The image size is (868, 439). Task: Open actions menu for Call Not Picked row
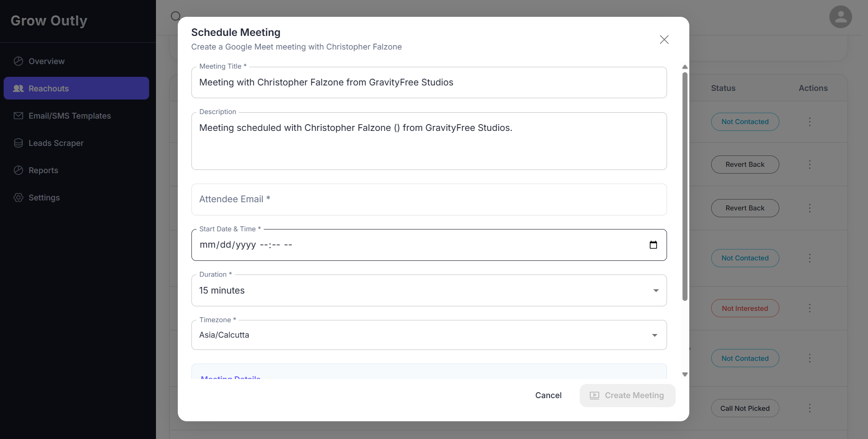click(809, 408)
